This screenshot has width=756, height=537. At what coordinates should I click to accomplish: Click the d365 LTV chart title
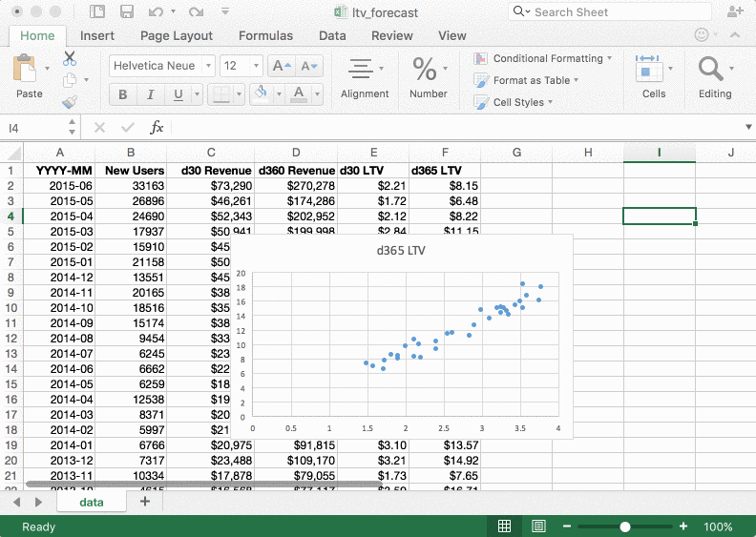[x=401, y=251]
